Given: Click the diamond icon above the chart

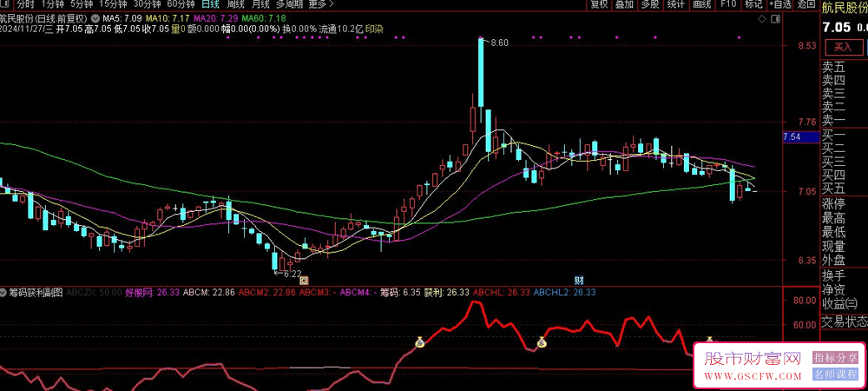Looking at the screenshot, I should pos(762,19).
